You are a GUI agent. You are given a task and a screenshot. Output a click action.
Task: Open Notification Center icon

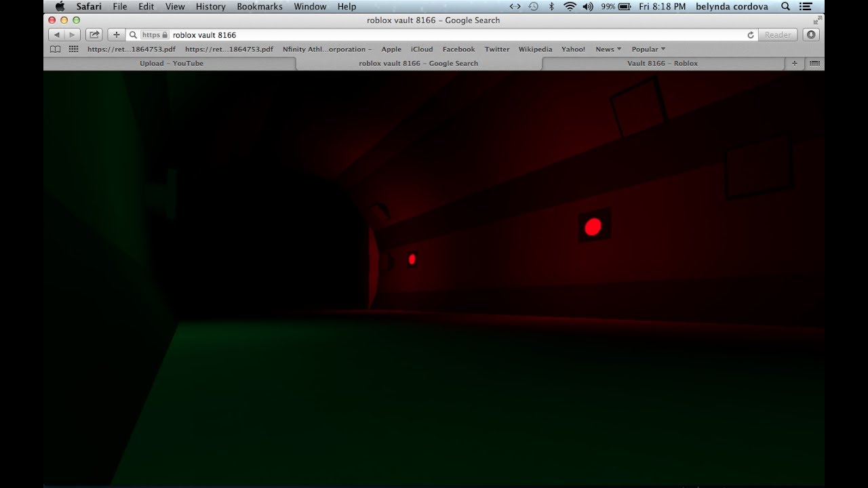806,6
